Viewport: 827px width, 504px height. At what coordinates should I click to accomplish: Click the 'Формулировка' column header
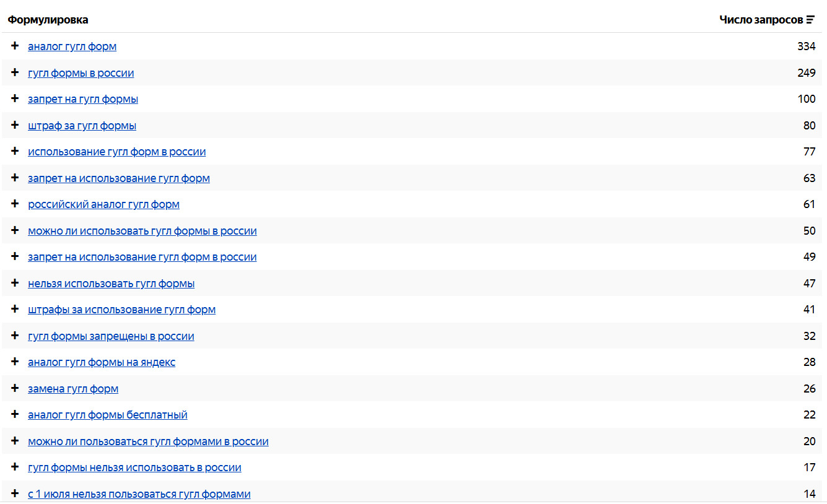tap(48, 20)
